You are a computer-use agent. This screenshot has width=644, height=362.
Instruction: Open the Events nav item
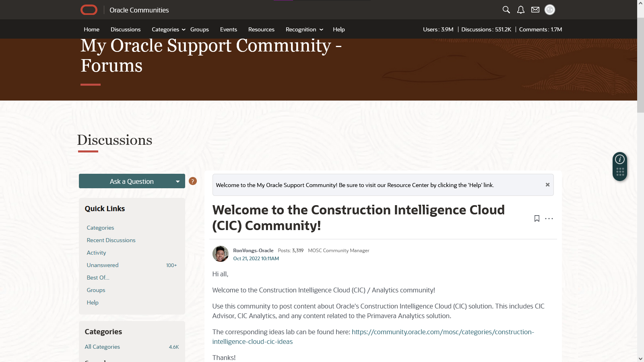click(x=229, y=29)
